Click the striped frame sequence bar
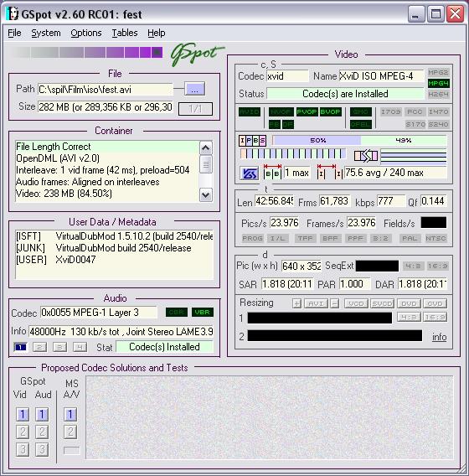The image size is (469, 476). point(292,153)
